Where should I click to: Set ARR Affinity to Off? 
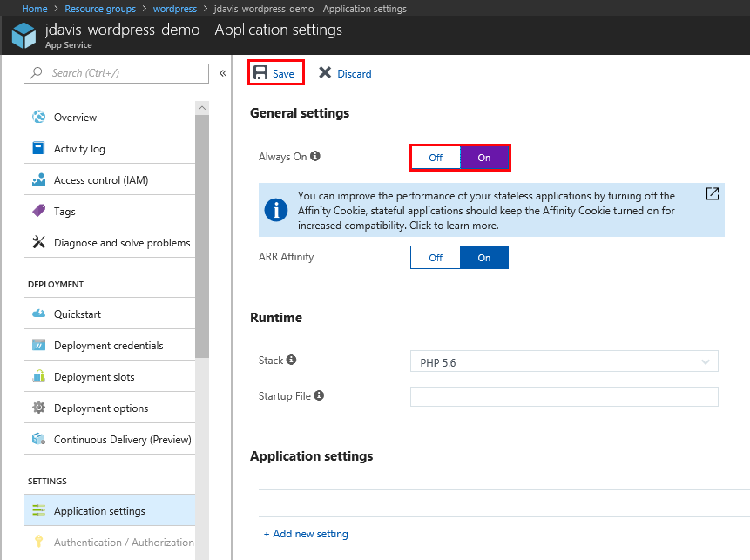point(436,257)
